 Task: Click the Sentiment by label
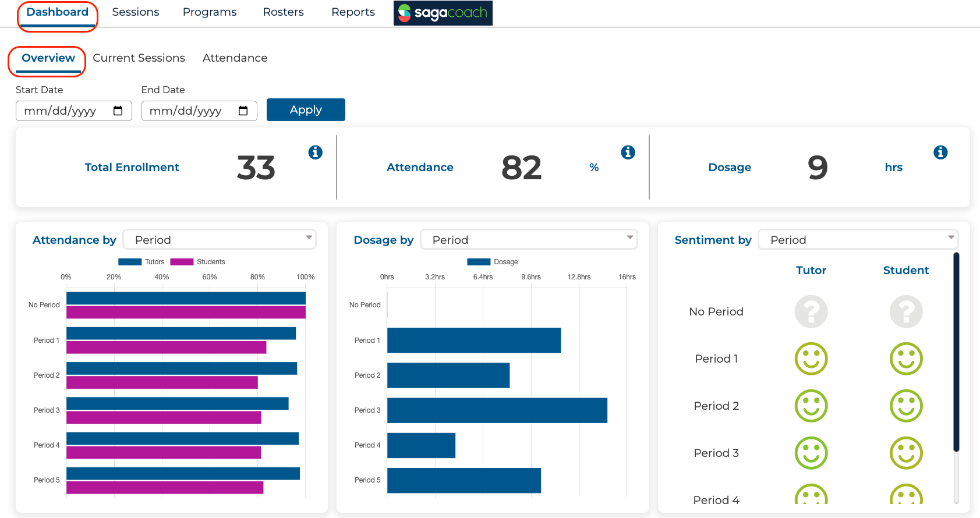point(713,240)
